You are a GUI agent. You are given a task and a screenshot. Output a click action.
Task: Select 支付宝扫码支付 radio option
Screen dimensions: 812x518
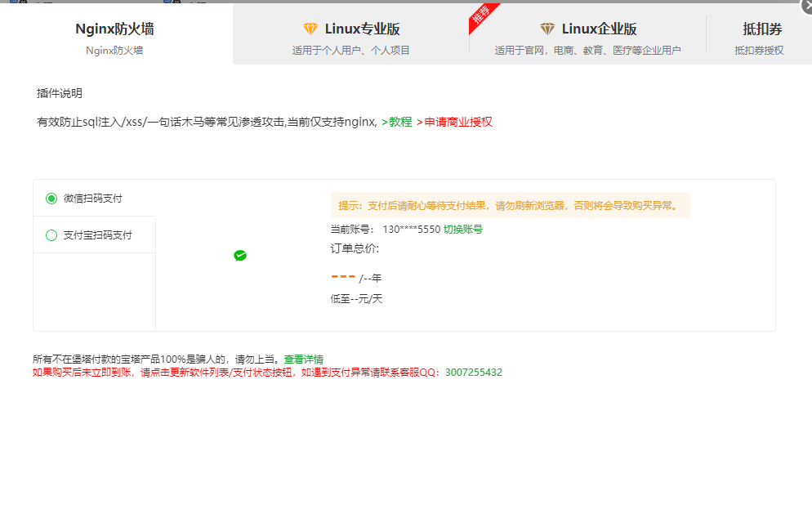(51, 235)
